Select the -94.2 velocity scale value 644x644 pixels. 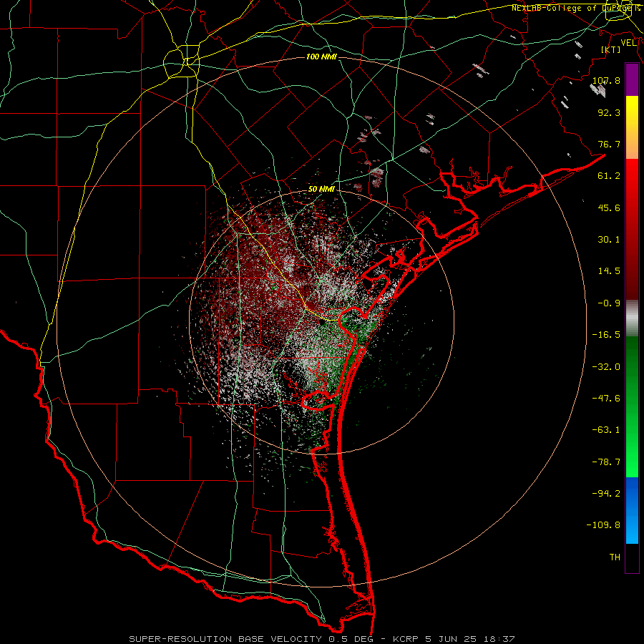tap(606, 494)
